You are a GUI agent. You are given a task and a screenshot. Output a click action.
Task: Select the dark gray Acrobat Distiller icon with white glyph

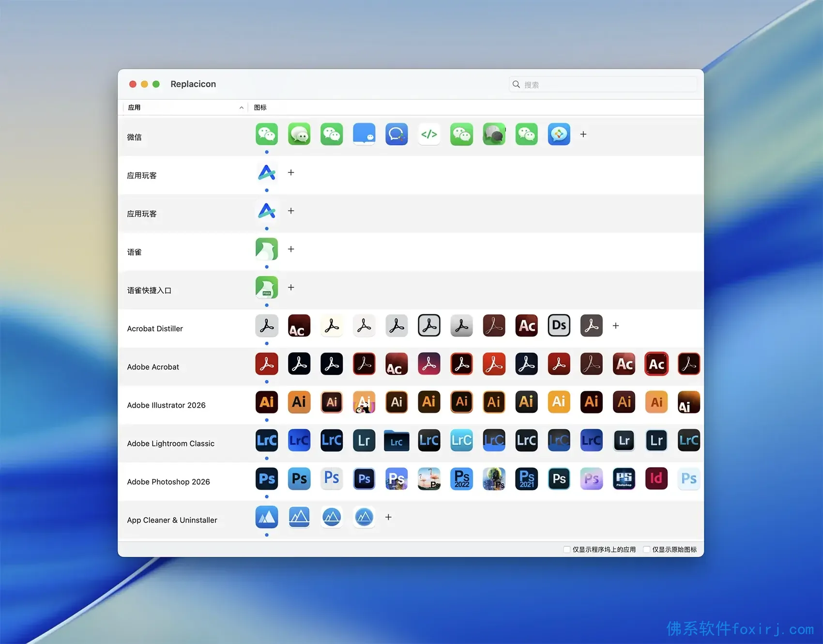point(591,325)
